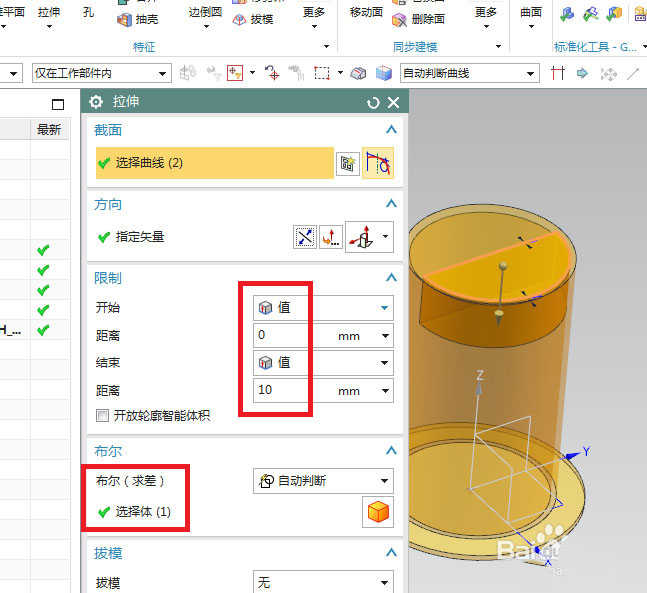Collapse the 截面 section
The width and height of the screenshot is (647, 593).
click(391, 130)
